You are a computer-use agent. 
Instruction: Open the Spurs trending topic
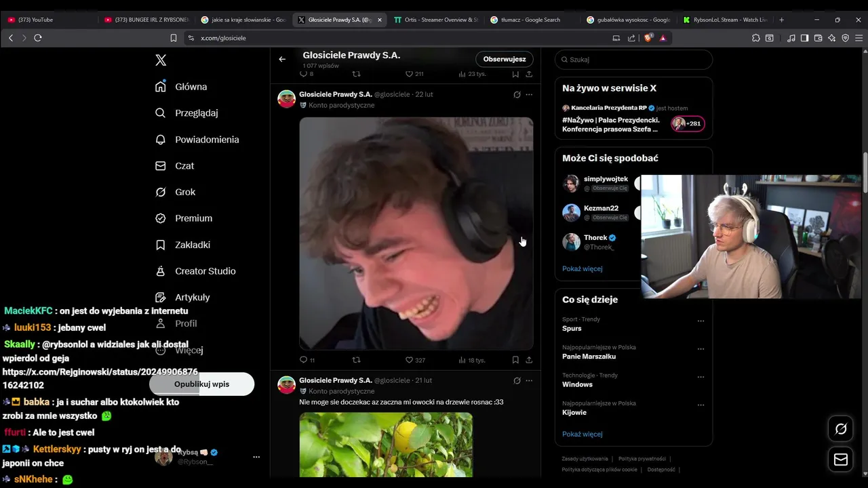[x=572, y=328]
